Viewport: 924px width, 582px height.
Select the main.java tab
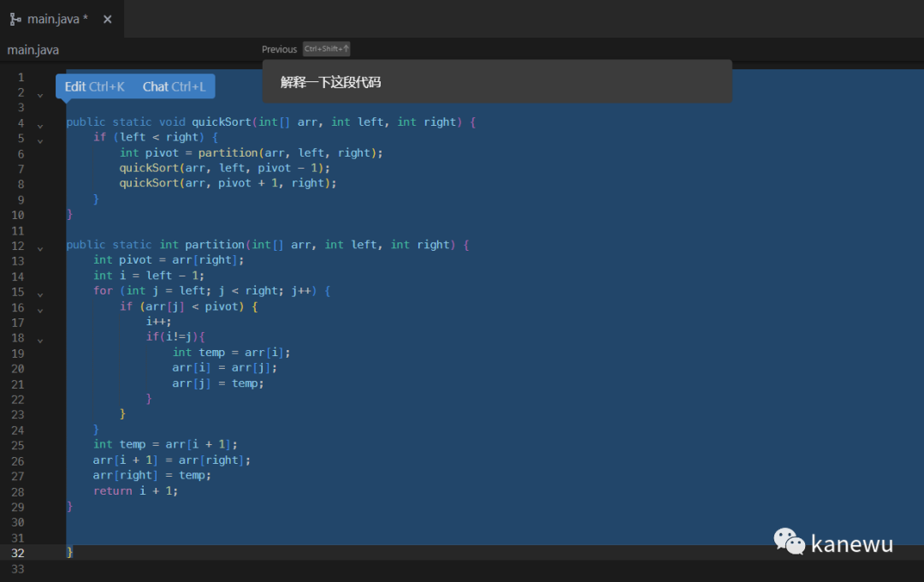pos(57,19)
